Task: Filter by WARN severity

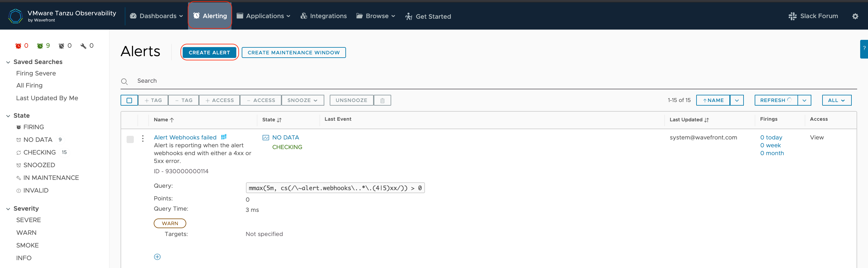Action: click(26, 233)
